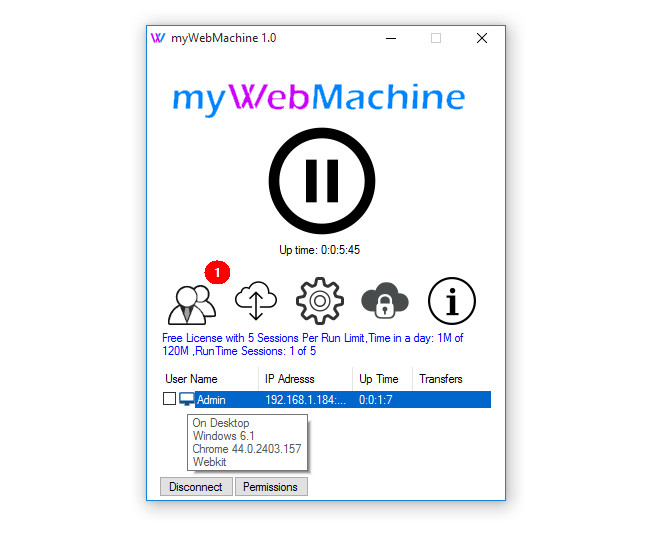The width and height of the screenshot is (650, 550).
Task: Select the Admin user row
Action: (x=327, y=400)
